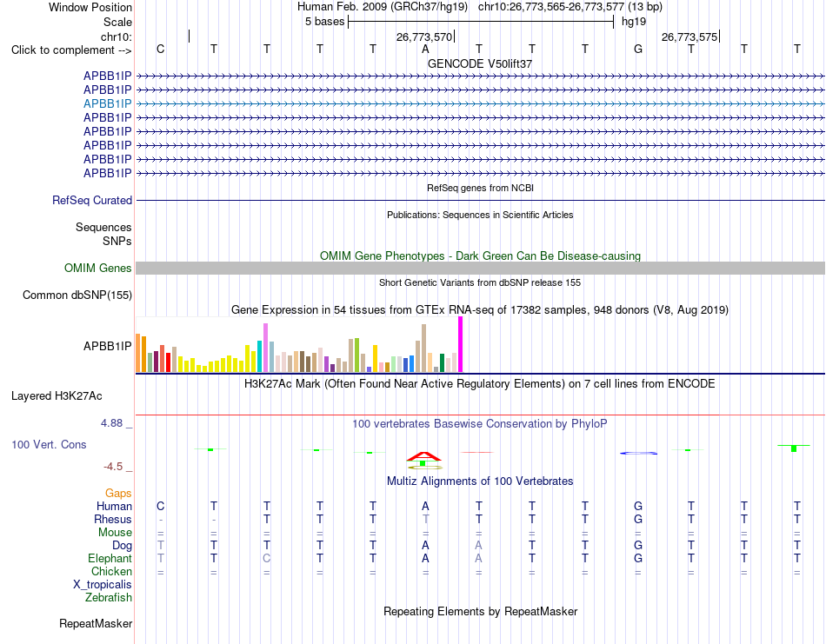This screenshot has width=826, height=644.
Task: Click the GTEx Gene Expression track title
Action: [480, 309]
